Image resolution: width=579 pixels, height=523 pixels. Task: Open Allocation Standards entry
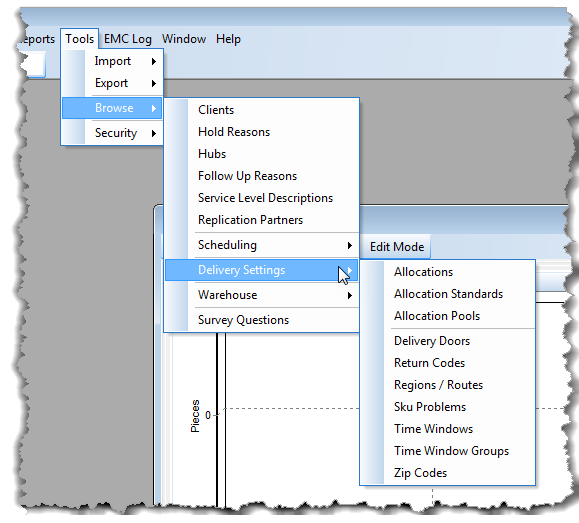[448, 294]
